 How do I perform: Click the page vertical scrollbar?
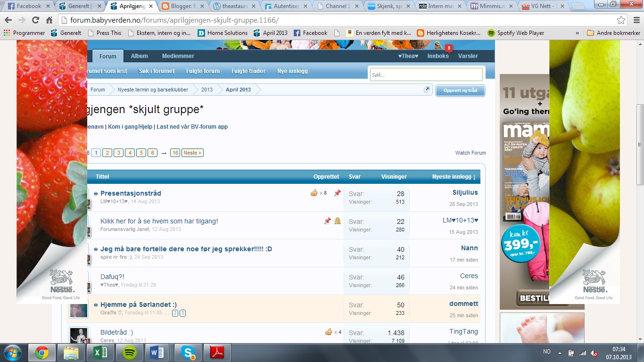click(x=640, y=144)
